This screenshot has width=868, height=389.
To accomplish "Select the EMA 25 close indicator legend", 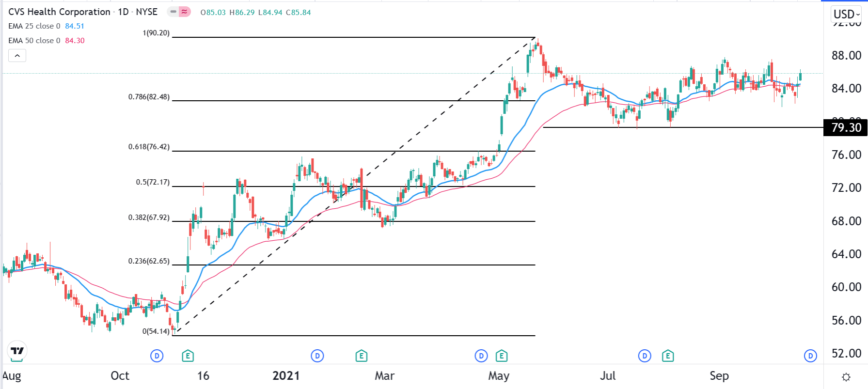I will point(34,26).
